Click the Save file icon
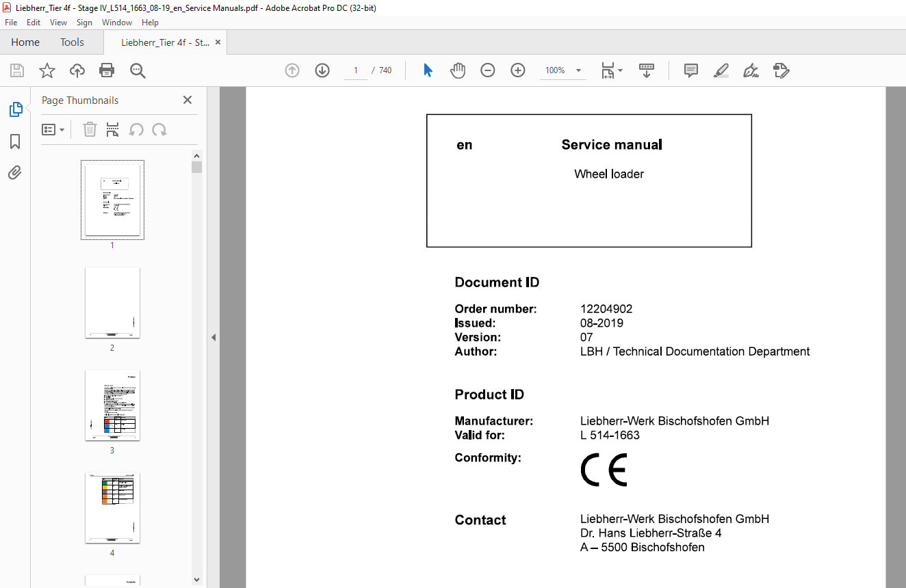 pos(17,70)
